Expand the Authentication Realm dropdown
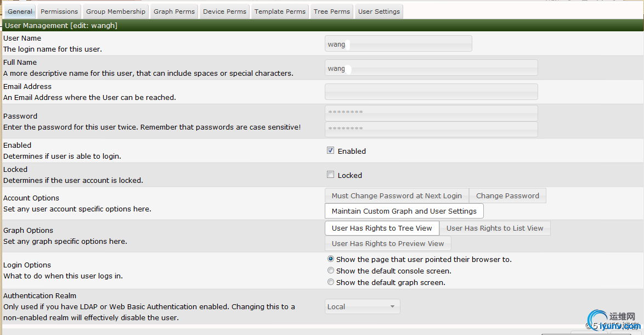 coord(362,306)
